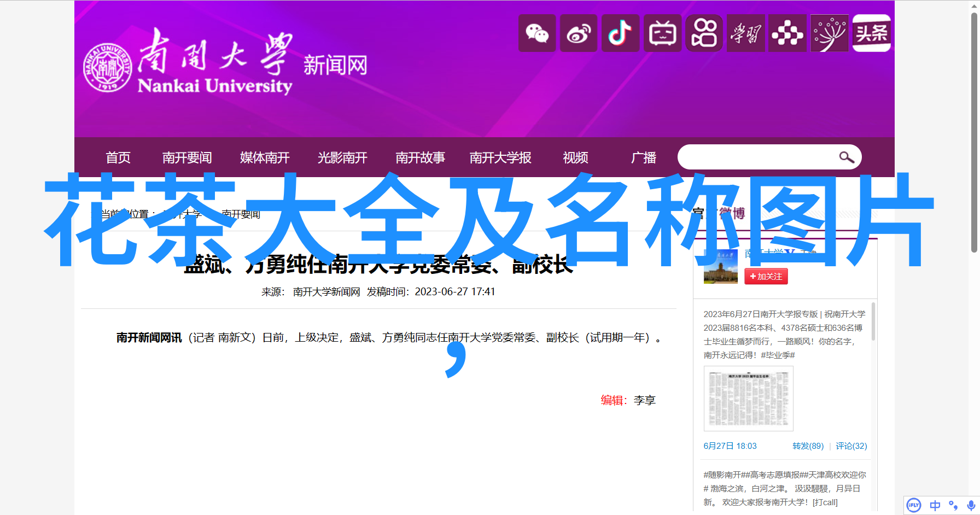Open 南开大学报 navigation item
980x515 pixels.
(500, 157)
